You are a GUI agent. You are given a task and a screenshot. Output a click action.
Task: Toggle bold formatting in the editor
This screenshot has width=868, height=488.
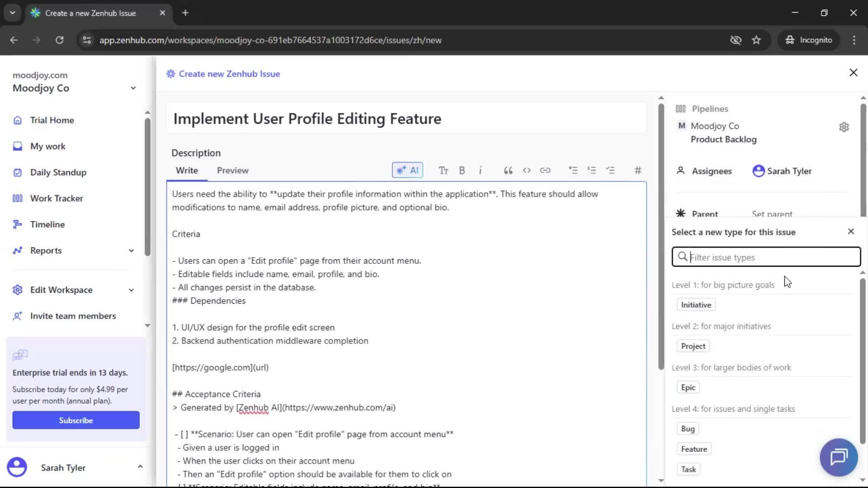point(462,170)
